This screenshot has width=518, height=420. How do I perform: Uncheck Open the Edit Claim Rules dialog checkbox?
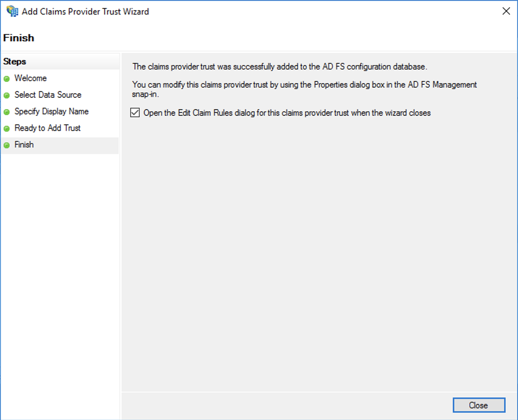[x=135, y=113]
